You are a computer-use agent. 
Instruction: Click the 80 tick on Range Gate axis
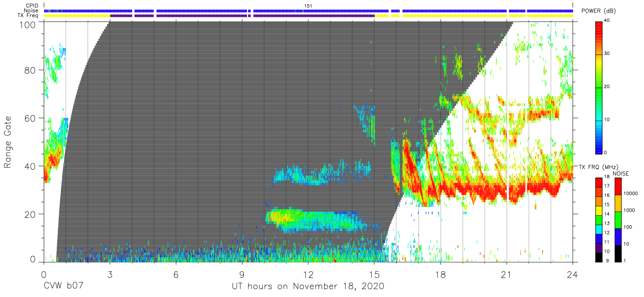tap(30, 70)
